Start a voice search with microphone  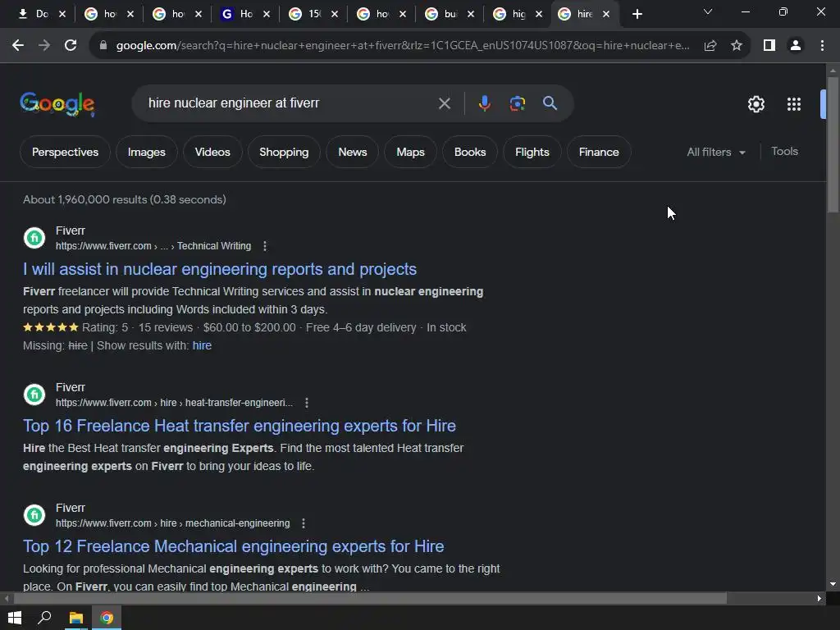[x=484, y=103]
